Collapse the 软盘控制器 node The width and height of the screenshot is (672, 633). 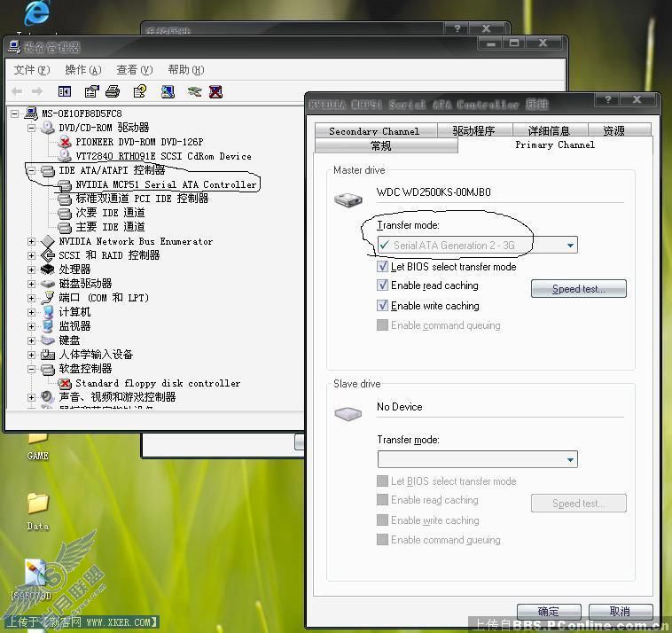click(31, 369)
